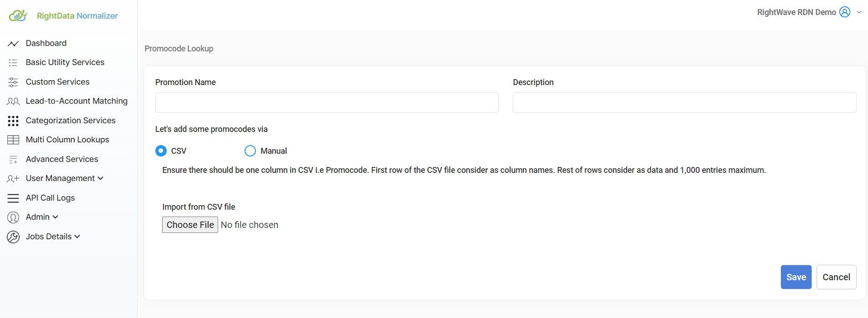
Task: Click the Categorization Services grid icon
Action: pos(13,121)
